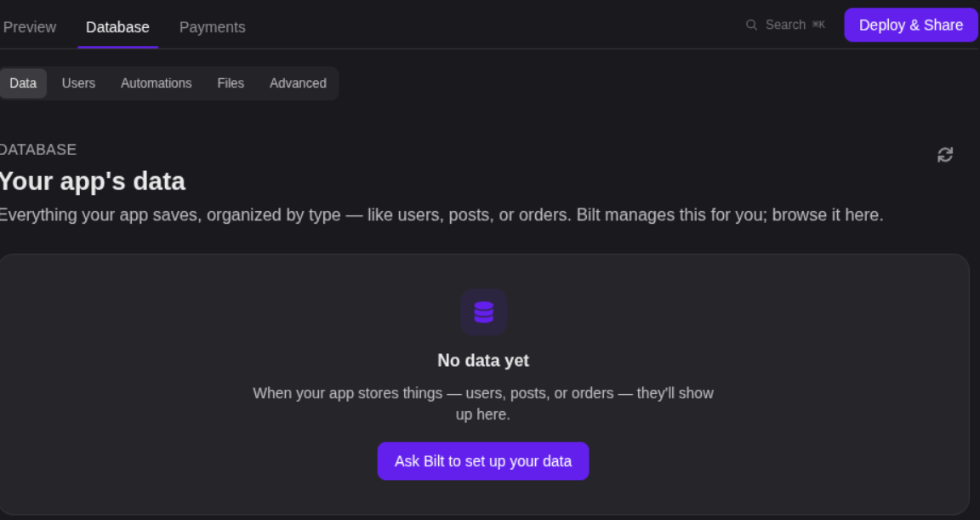Click the No data yet heading

pos(483,361)
